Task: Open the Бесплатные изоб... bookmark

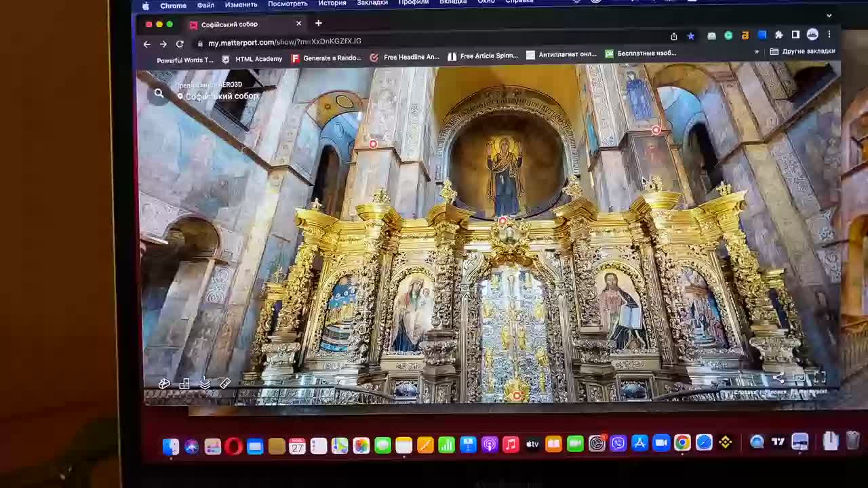Action: [641, 53]
